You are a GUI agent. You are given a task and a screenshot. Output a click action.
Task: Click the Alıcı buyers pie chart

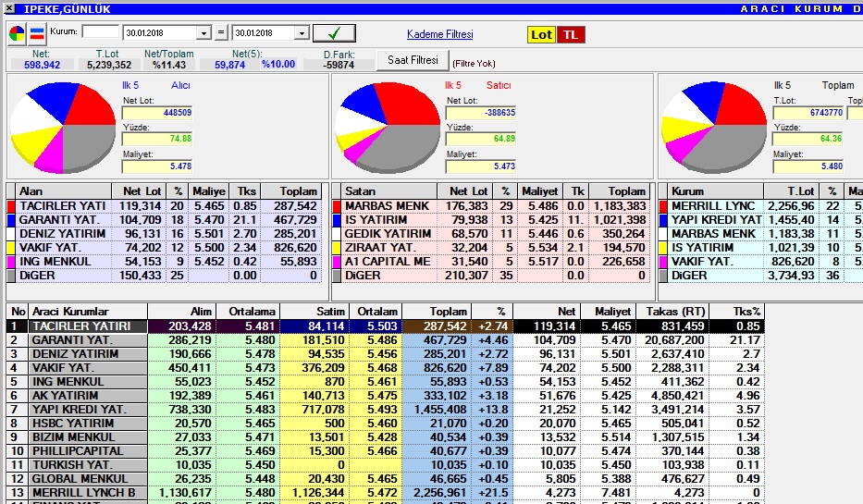pyautogui.click(x=63, y=129)
